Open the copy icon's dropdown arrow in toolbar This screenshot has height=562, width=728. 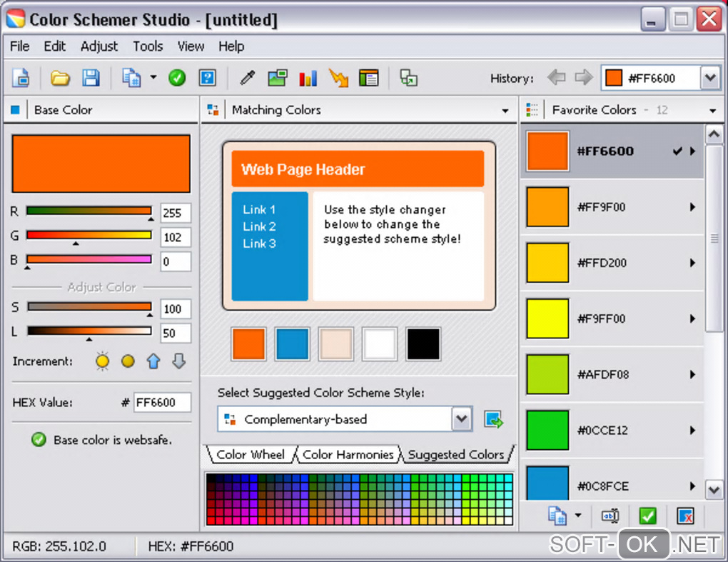click(x=153, y=77)
